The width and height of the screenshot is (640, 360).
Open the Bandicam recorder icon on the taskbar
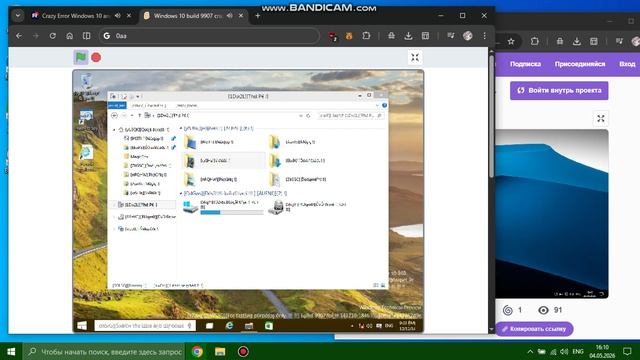point(243,351)
